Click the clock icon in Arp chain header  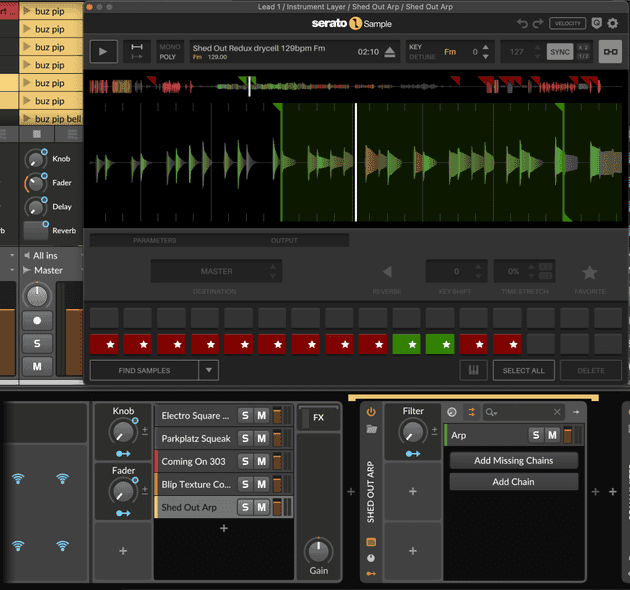(452, 412)
